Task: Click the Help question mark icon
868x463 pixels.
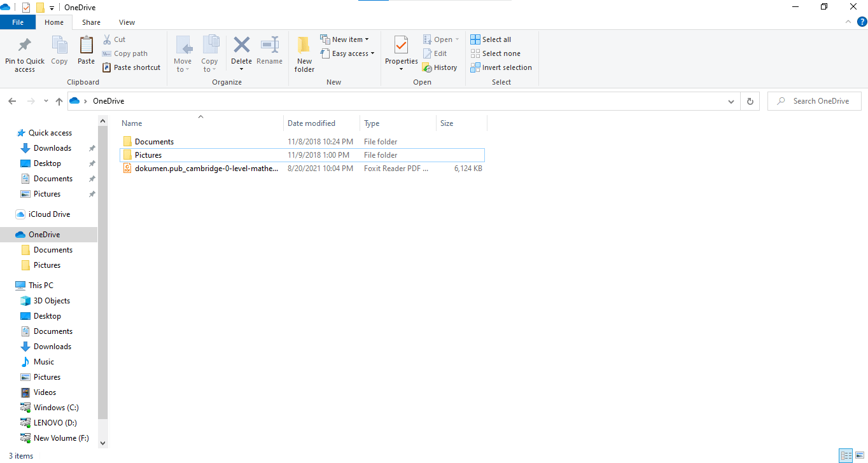Action: coord(862,22)
